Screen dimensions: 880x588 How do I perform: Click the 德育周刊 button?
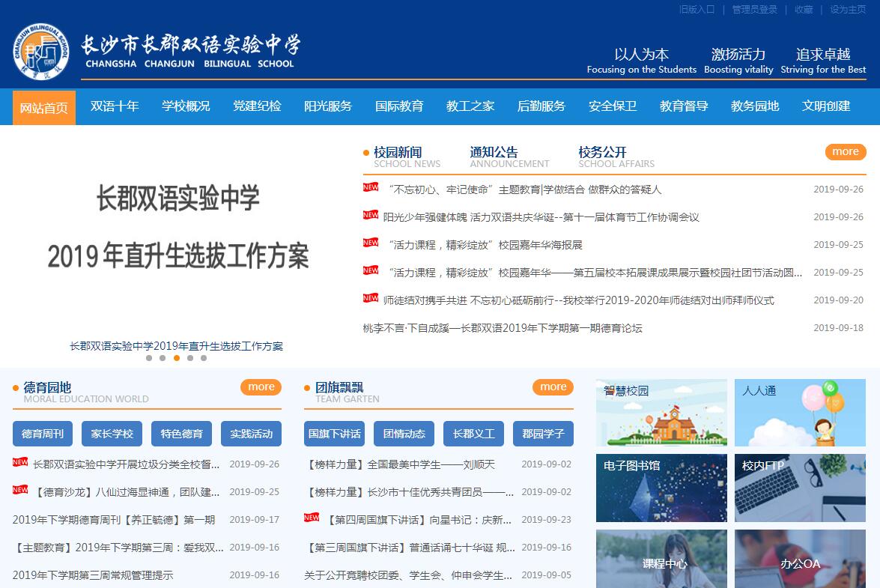43,434
